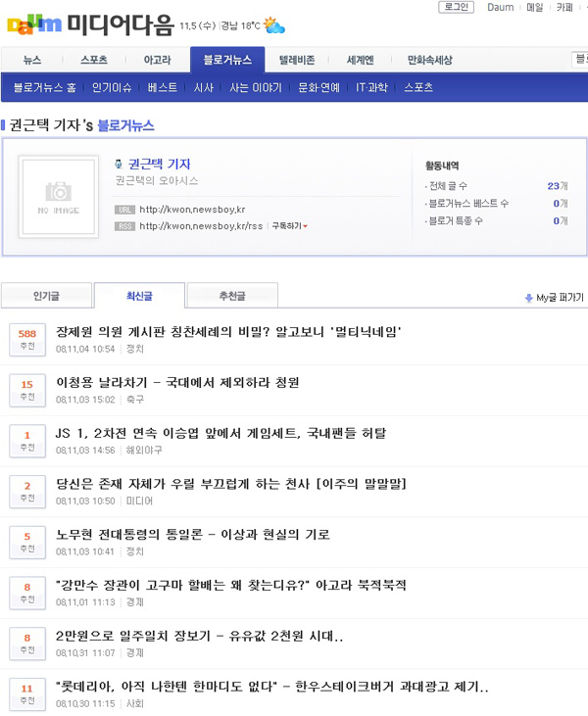The height and width of the screenshot is (716, 588).
Task: Click the pen icon beside 권근택 기자
Action: (119, 164)
